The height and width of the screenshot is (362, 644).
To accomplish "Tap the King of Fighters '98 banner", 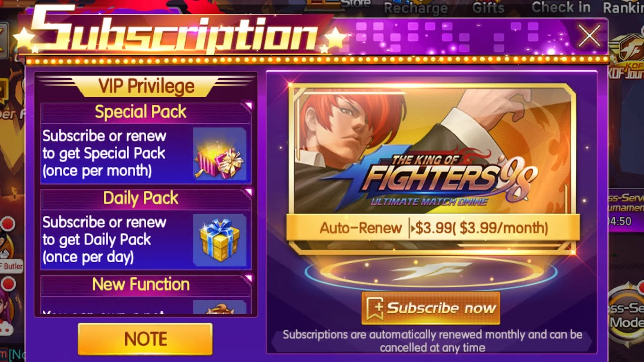I will (432, 151).
